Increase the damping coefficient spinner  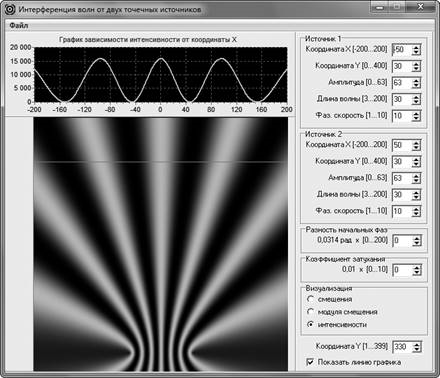pos(416,268)
